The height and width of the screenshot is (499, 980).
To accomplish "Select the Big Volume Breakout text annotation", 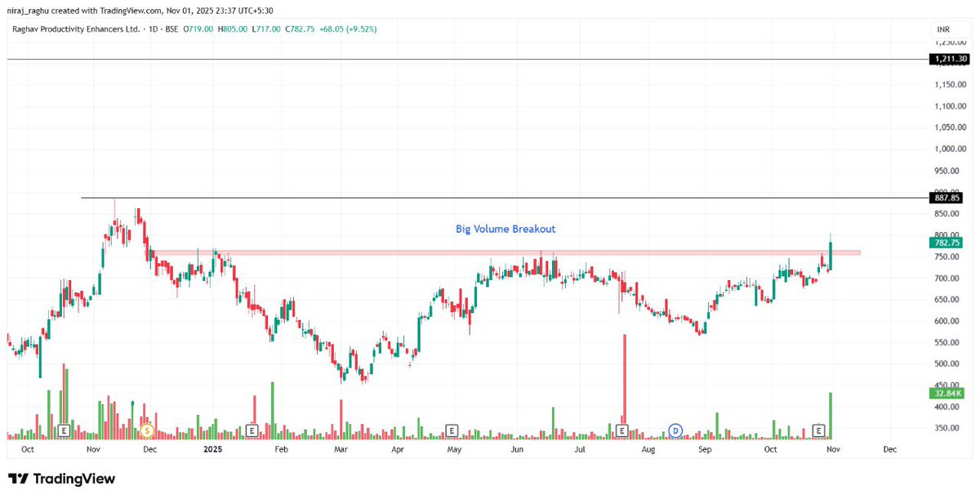I will [505, 229].
